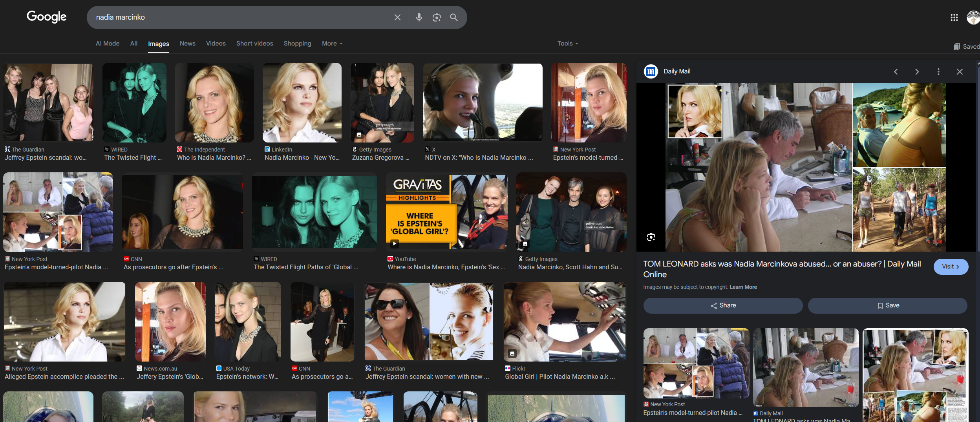Image resolution: width=980 pixels, height=422 pixels.
Task: Switch to the News tab
Action: [188, 44]
